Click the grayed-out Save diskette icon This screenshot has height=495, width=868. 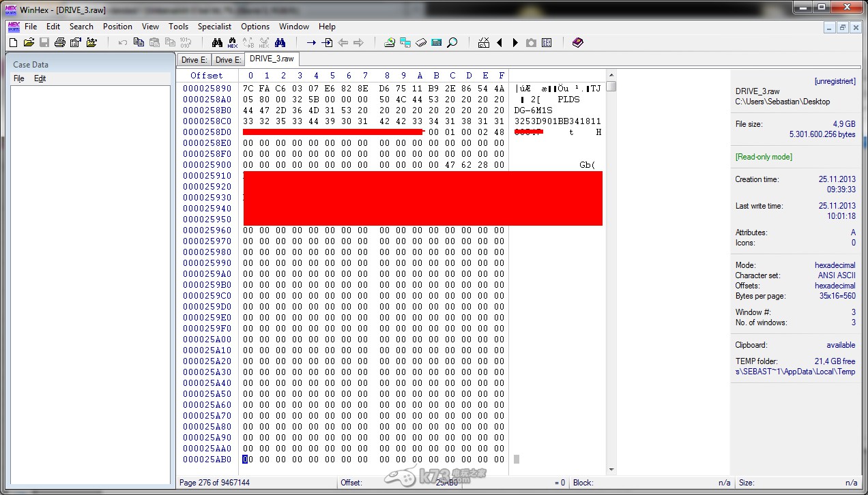(x=44, y=42)
